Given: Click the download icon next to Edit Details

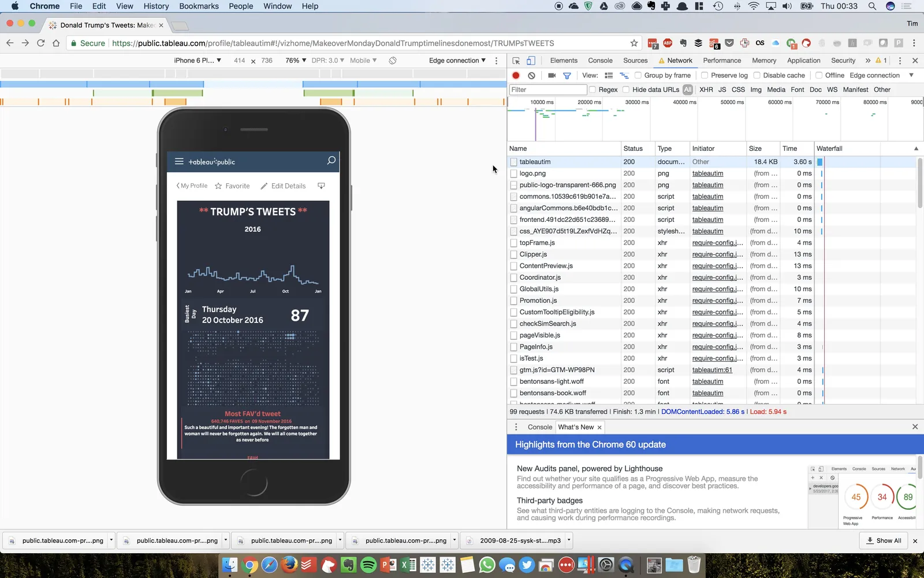Looking at the screenshot, I should [x=321, y=186].
